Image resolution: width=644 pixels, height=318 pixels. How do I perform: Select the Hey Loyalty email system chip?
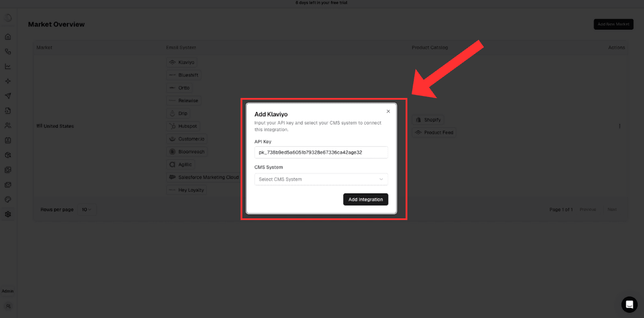187,190
